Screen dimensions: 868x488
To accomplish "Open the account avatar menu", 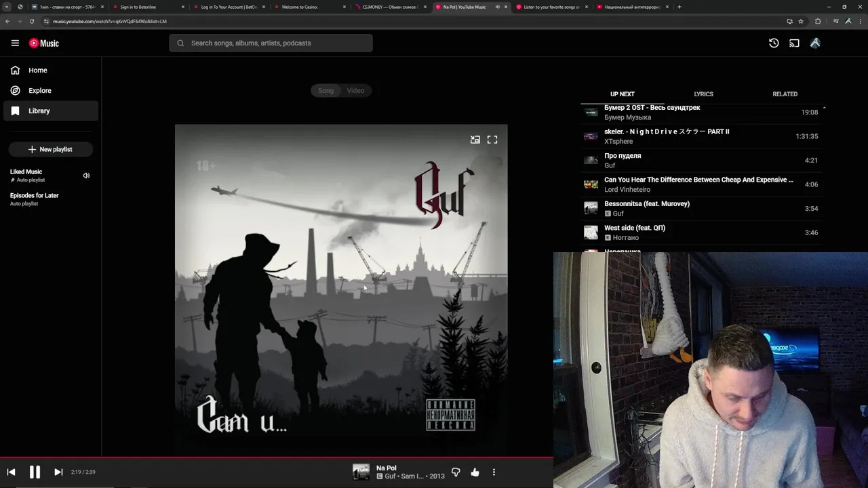I will click(x=815, y=43).
